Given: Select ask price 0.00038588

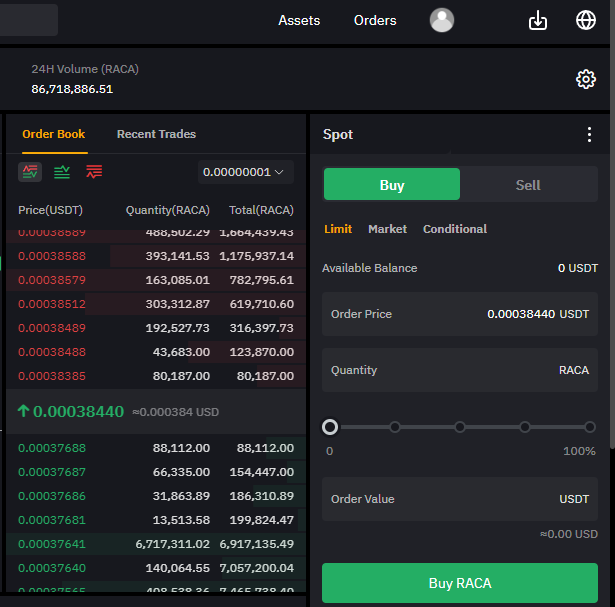Looking at the screenshot, I should (52, 256).
